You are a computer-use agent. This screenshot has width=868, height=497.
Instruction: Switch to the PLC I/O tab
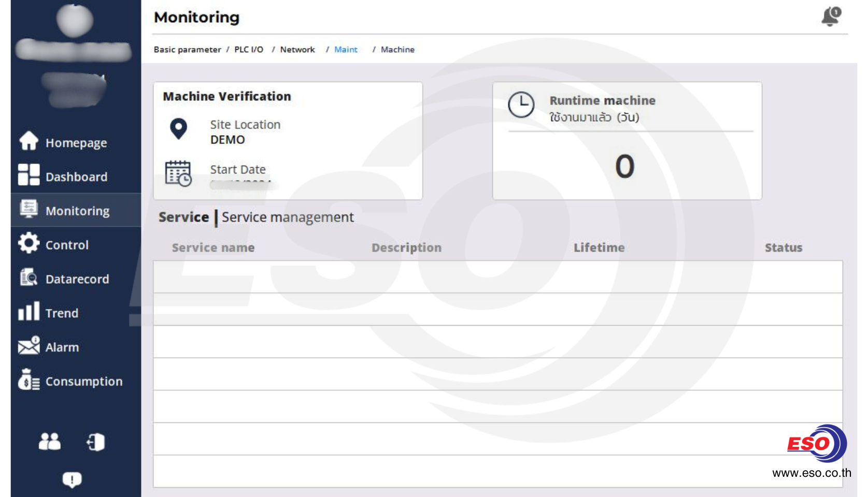[x=249, y=50]
